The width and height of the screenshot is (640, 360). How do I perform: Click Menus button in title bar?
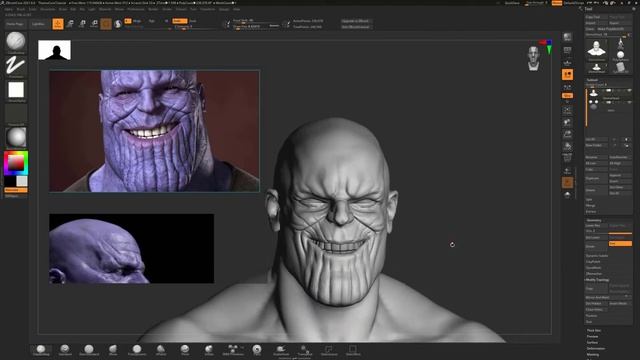557,3
